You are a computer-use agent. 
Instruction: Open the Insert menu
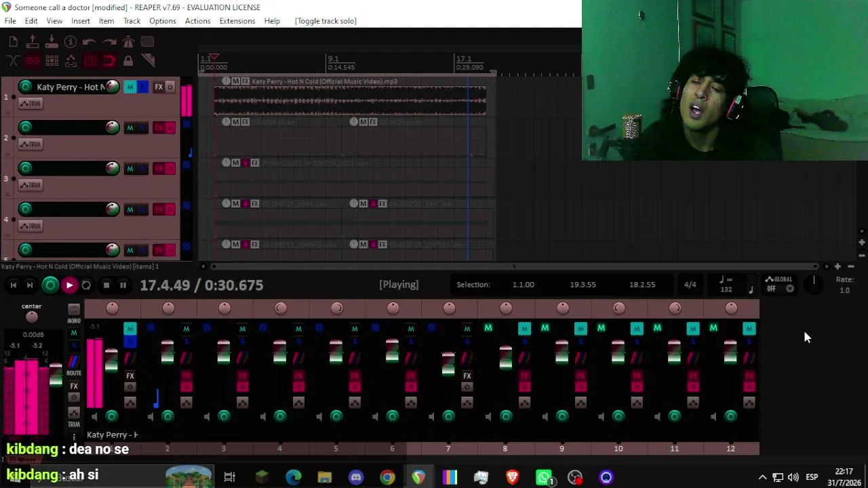coord(81,21)
